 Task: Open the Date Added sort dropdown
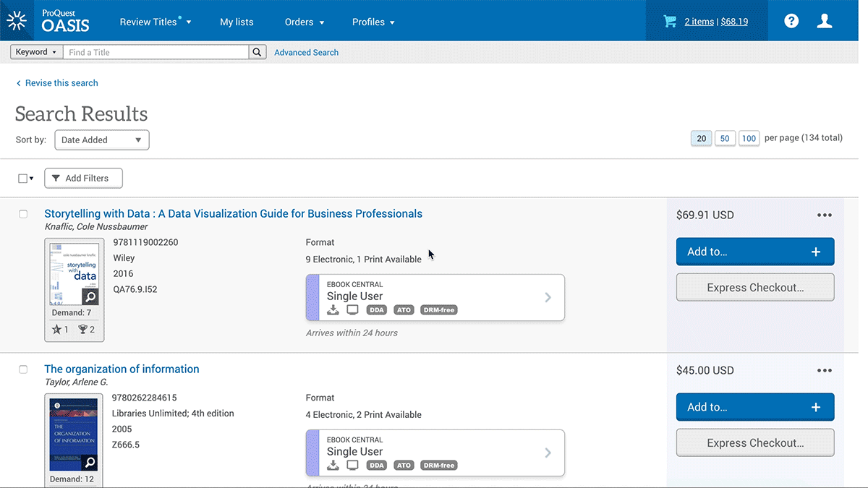click(102, 140)
